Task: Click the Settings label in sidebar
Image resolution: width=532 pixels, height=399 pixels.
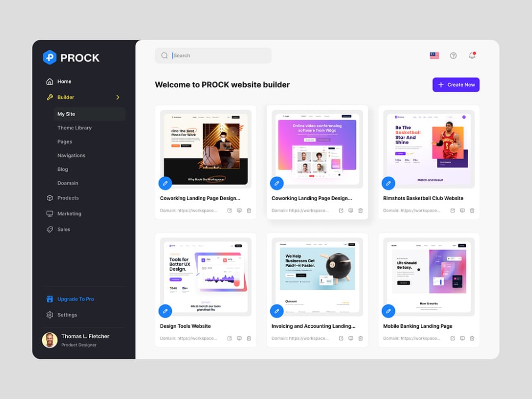Action: tap(67, 315)
